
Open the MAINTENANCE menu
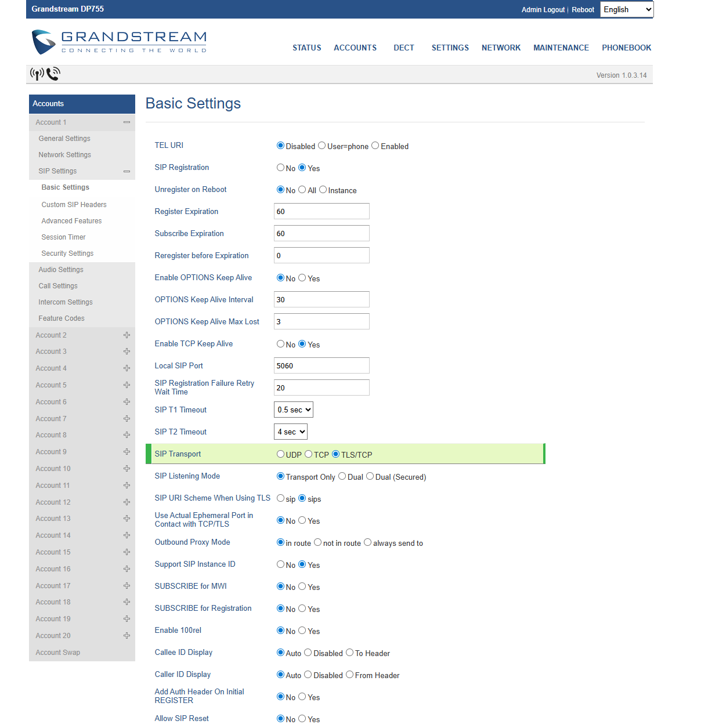pyautogui.click(x=561, y=48)
